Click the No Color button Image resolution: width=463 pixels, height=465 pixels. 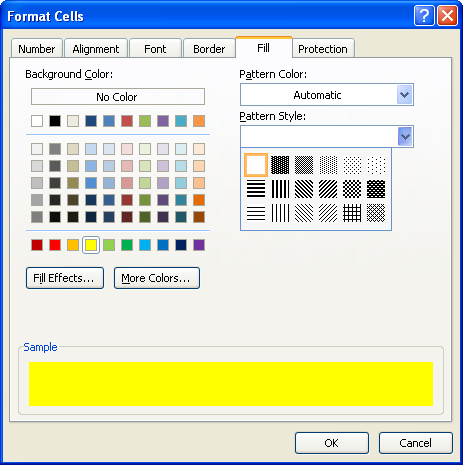tap(118, 97)
